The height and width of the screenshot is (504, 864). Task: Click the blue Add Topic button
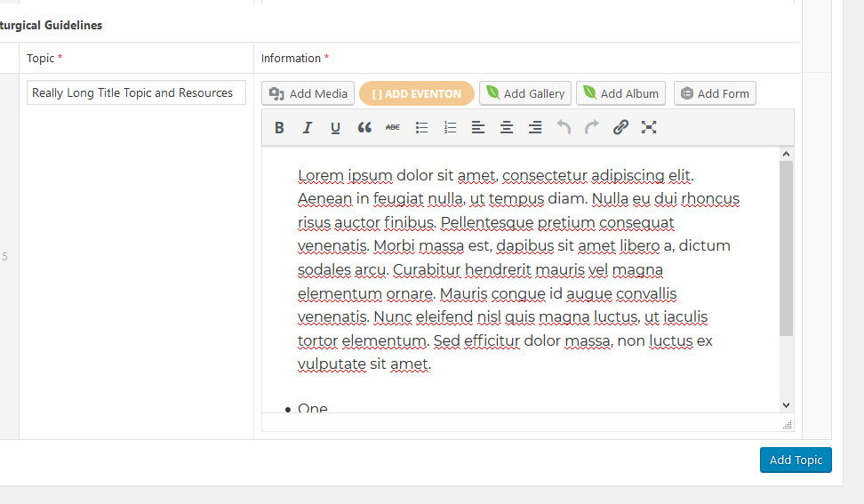(x=796, y=460)
